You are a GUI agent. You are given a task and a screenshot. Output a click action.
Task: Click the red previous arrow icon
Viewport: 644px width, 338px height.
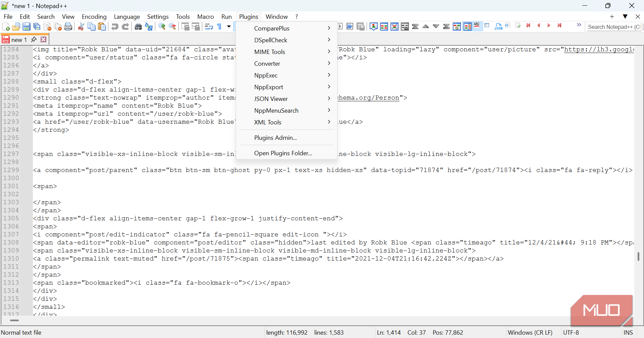(539, 25)
